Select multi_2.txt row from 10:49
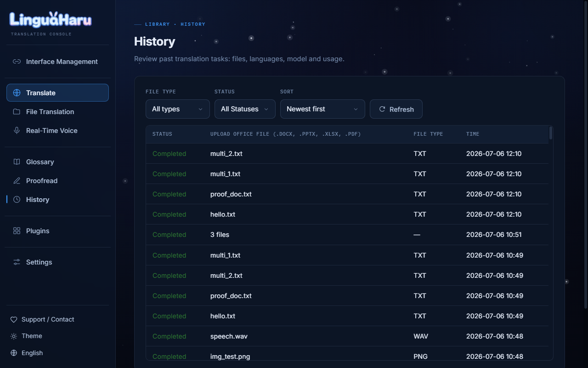The width and height of the screenshot is (588, 368). pyautogui.click(x=347, y=276)
